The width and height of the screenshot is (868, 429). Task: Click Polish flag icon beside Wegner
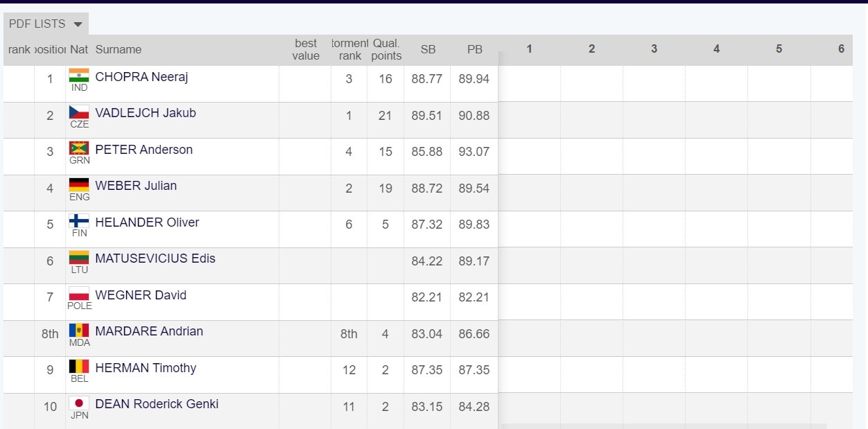click(79, 293)
